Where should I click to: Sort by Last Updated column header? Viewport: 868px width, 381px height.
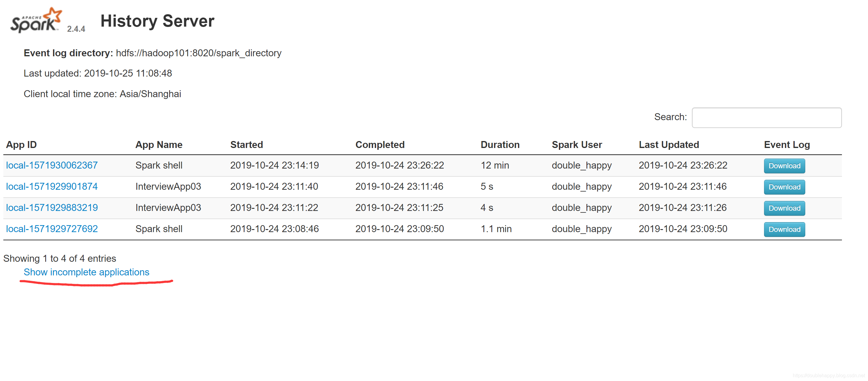coord(669,145)
